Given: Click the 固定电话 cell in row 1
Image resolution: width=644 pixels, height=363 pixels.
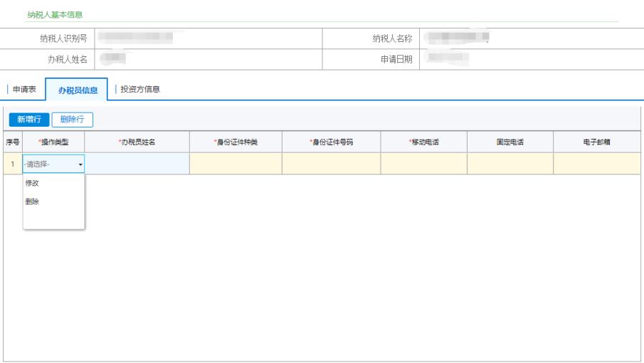Looking at the screenshot, I should (510, 164).
